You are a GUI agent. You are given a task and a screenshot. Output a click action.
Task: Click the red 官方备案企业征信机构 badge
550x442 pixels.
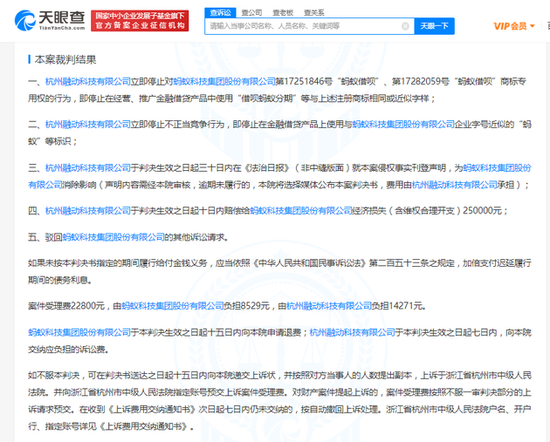tap(140, 21)
